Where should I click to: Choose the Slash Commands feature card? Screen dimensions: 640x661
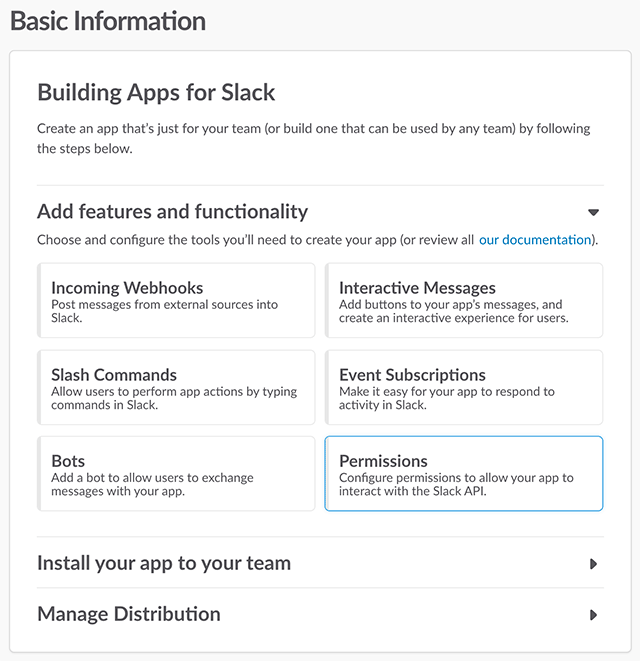pos(176,387)
